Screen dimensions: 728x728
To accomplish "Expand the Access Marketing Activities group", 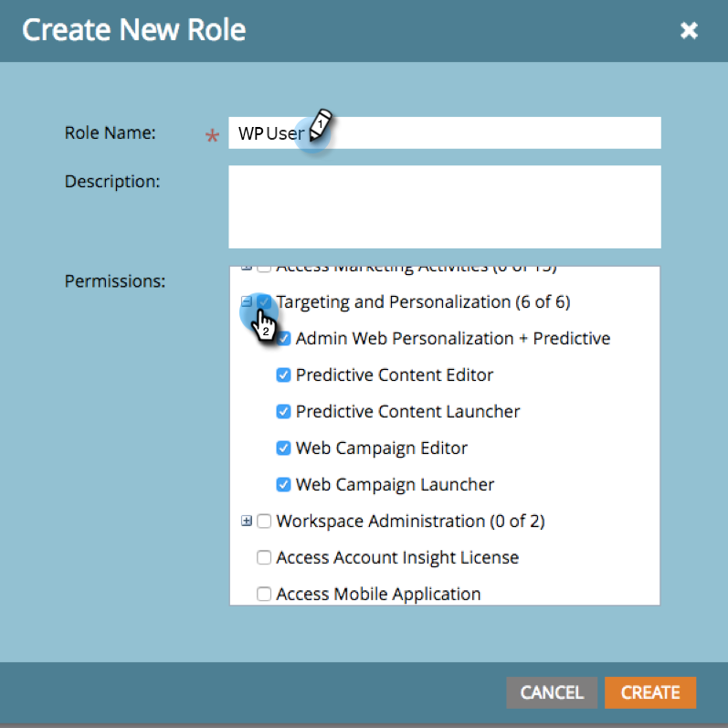I will [246, 269].
